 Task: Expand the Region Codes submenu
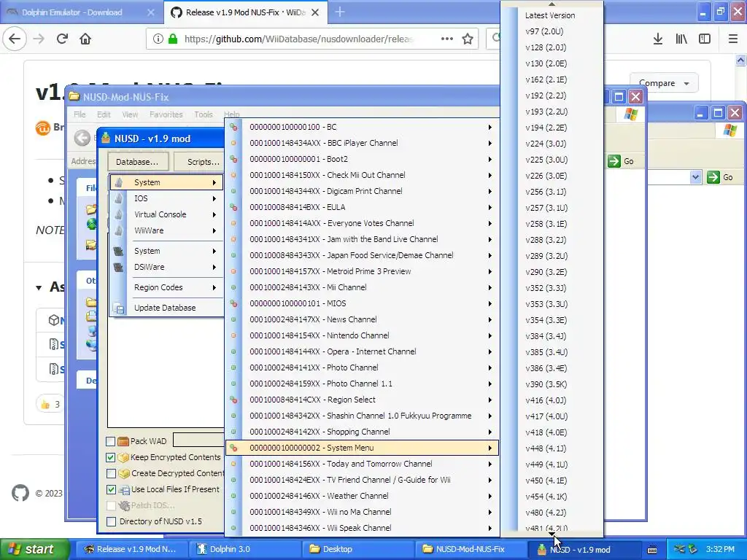point(166,287)
